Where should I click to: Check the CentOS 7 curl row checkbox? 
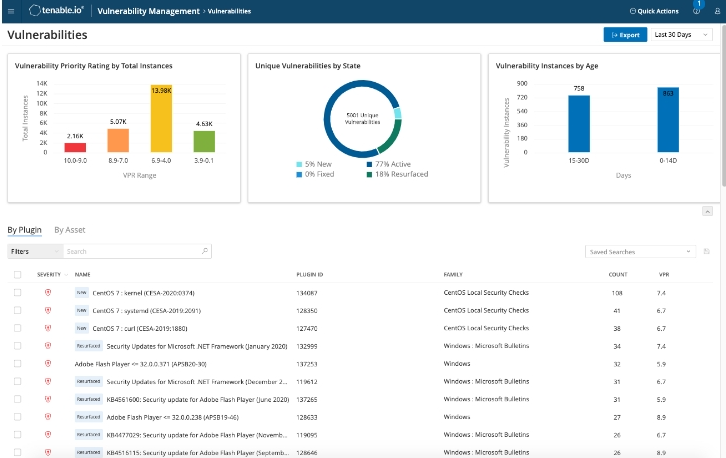18,328
